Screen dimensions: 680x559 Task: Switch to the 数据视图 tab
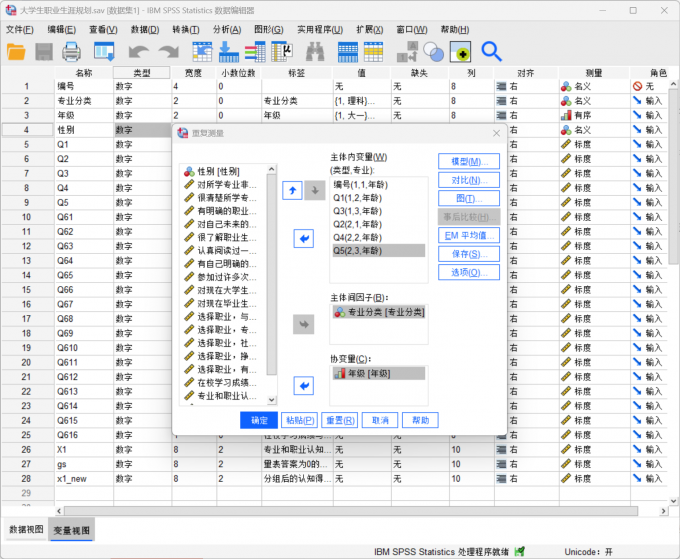pos(26,530)
